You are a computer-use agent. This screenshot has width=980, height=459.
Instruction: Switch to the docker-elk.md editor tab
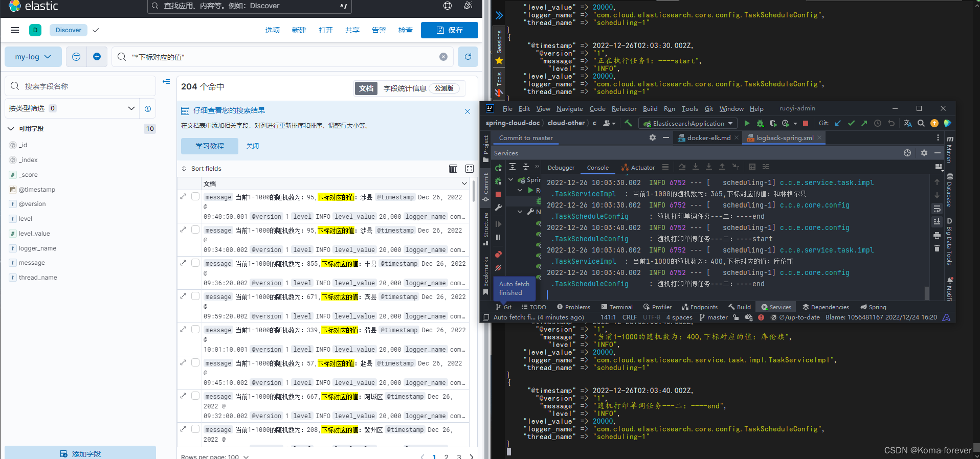coord(708,137)
